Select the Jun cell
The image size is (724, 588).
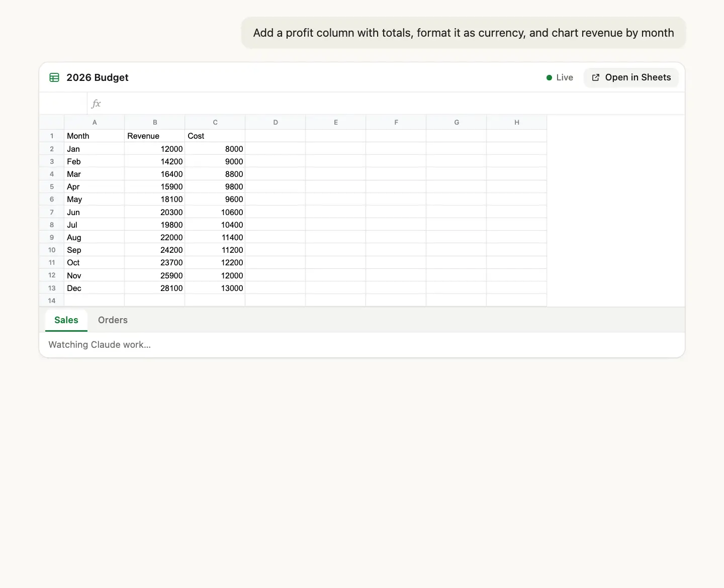pyautogui.click(x=95, y=212)
